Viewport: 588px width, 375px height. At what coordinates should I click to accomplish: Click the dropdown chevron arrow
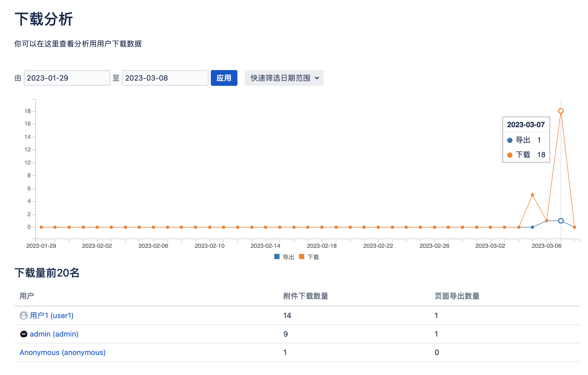(x=317, y=78)
